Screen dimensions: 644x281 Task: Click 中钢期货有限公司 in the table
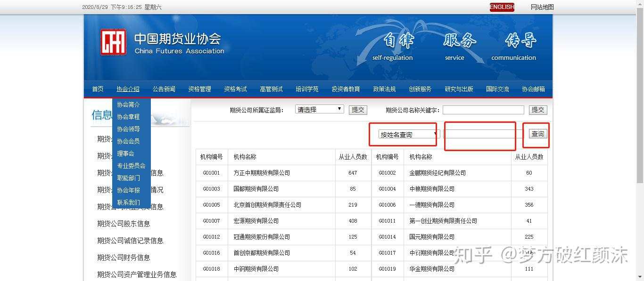point(256,269)
